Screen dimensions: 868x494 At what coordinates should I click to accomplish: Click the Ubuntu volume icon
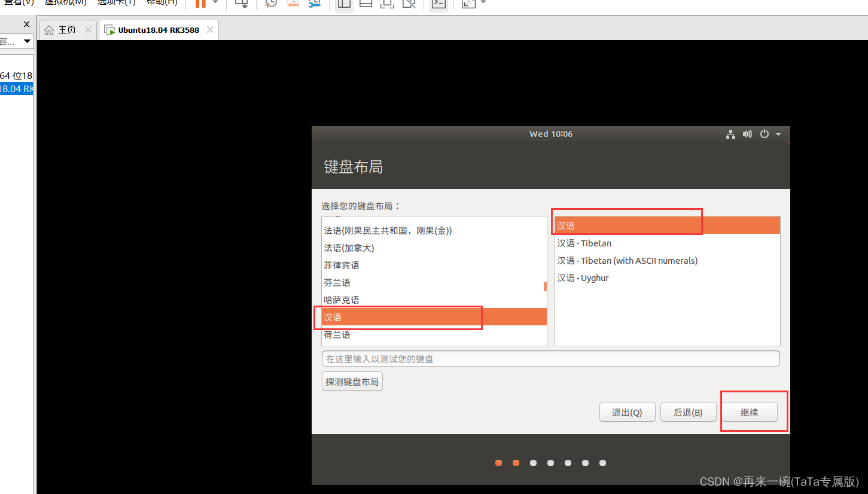coord(747,134)
